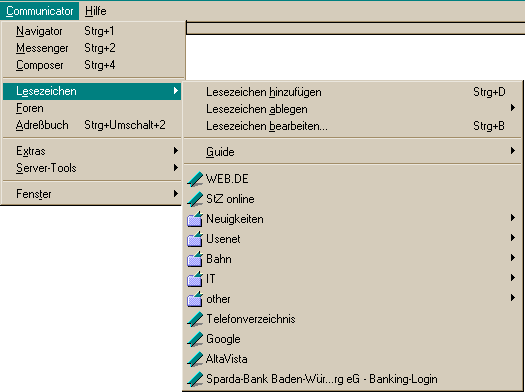Click the Telefonverzeichnis bookmark icon
525x392 pixels.
tap(195, 319)
